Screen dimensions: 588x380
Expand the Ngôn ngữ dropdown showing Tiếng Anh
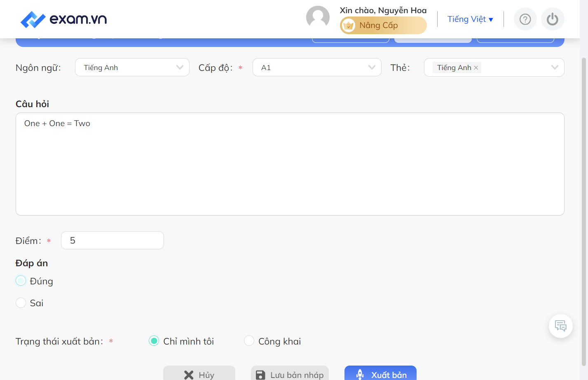click(132, 68)
